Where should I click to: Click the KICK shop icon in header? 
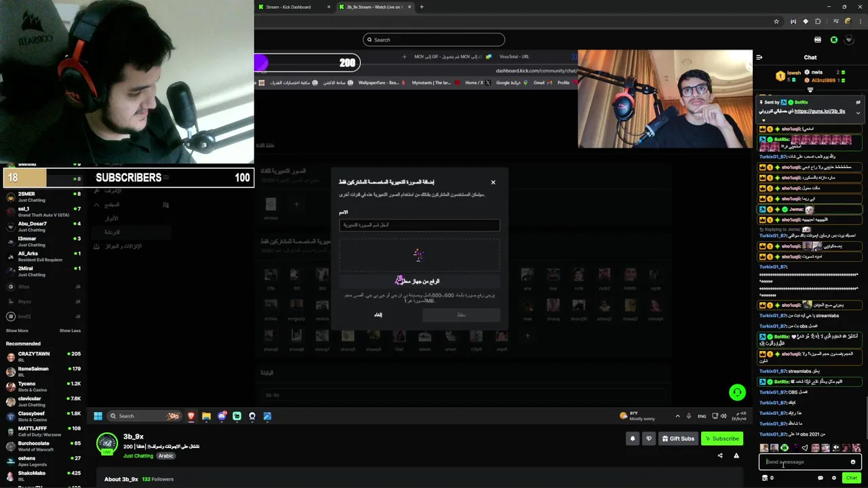pyautogui.click(x=818, y=39)
